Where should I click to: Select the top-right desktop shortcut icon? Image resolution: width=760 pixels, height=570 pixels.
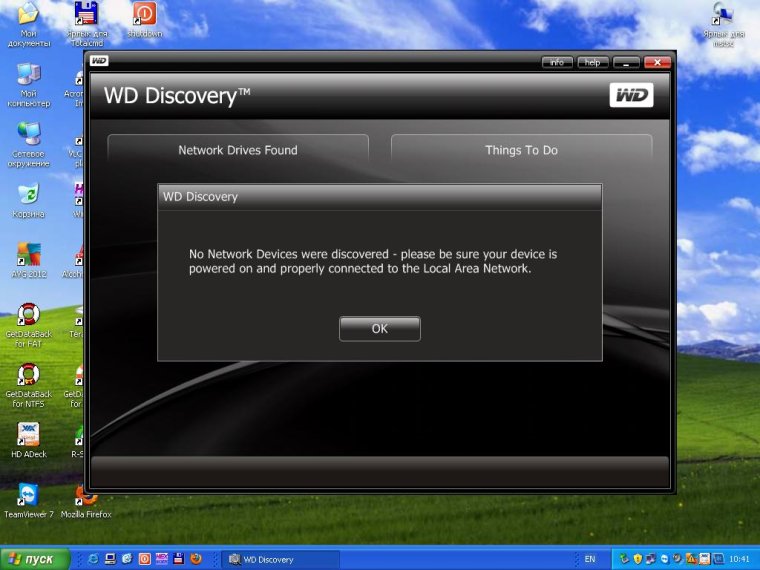tap(723, 24)
